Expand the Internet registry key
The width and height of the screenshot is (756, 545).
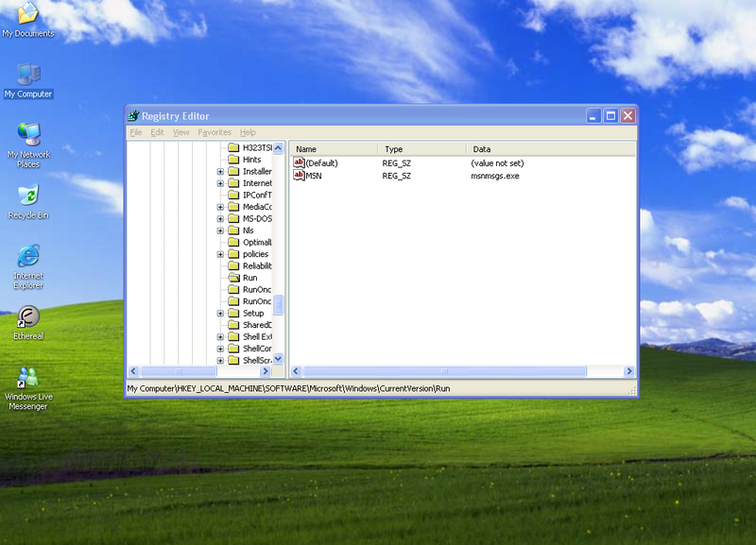[220, 183]
